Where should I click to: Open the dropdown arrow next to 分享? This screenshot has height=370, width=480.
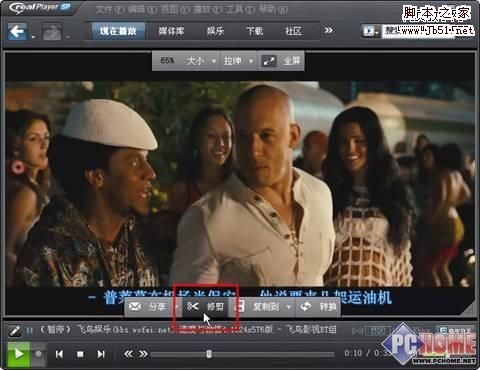pos(176,307)
